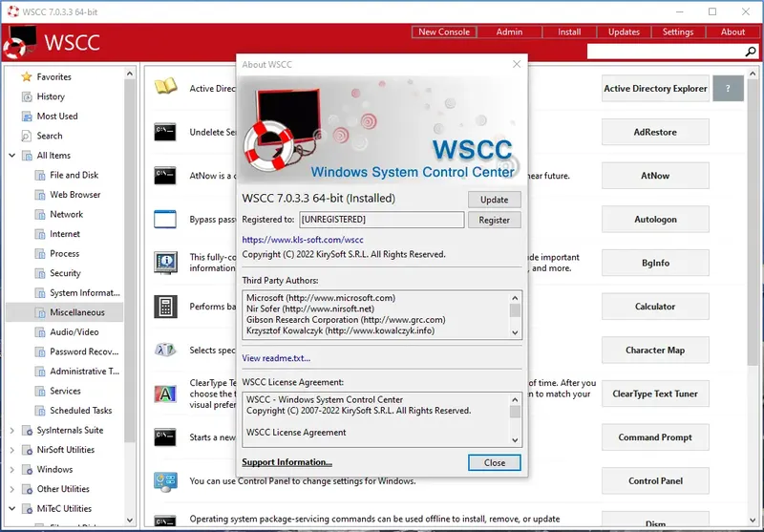Open the History icon in sidebar

[x=27, y=96]
